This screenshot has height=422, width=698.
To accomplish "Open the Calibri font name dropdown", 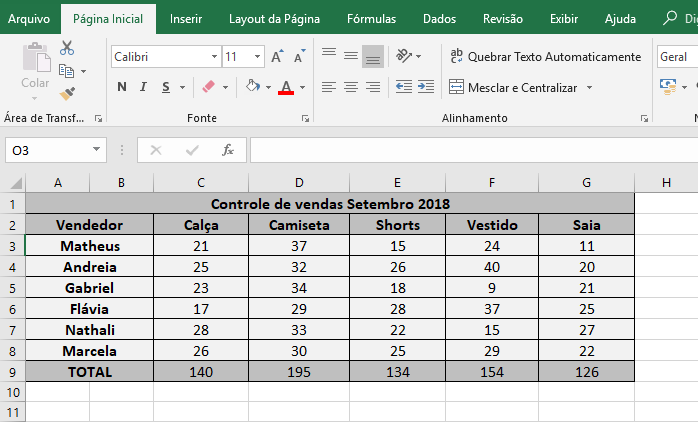I will [x=214, y=57].
